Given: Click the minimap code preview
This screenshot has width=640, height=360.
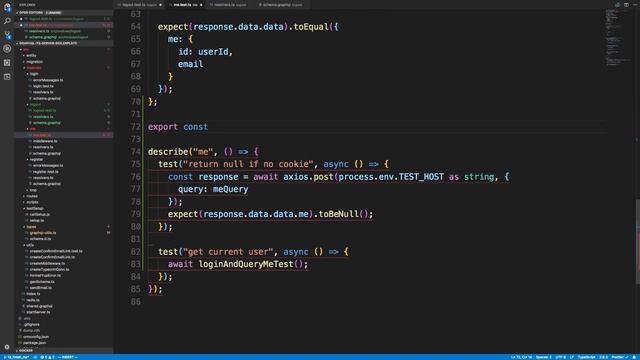Looking at the screenshot, I should [x=619, y=37].
